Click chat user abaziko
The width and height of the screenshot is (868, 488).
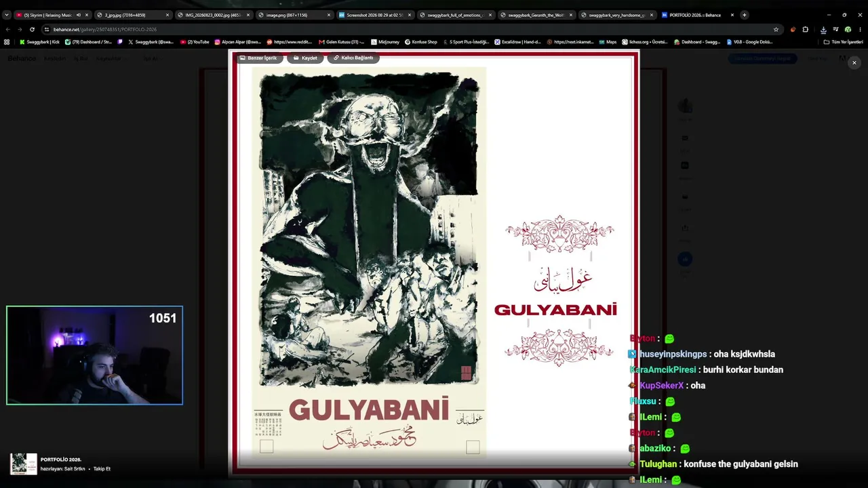(655, 449)
